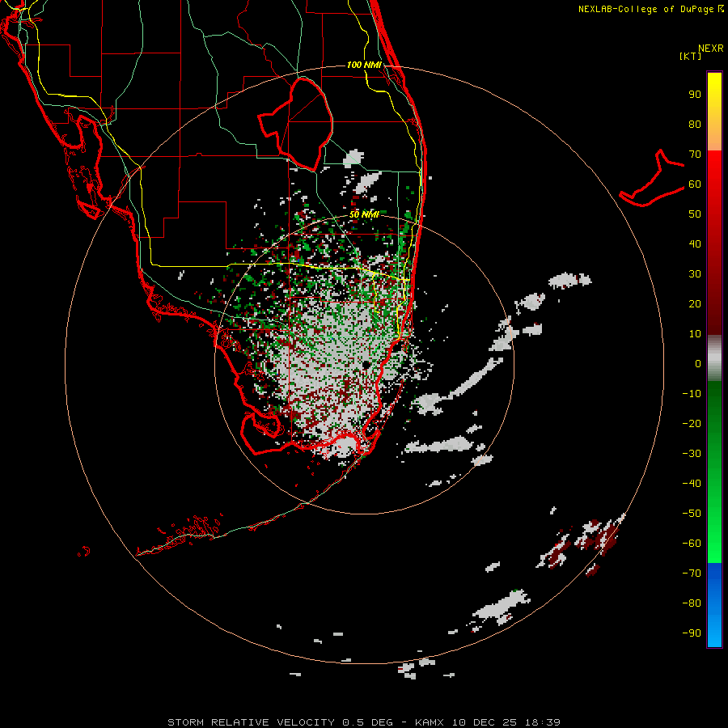Click the 0 value on the velocity scale

698,364
